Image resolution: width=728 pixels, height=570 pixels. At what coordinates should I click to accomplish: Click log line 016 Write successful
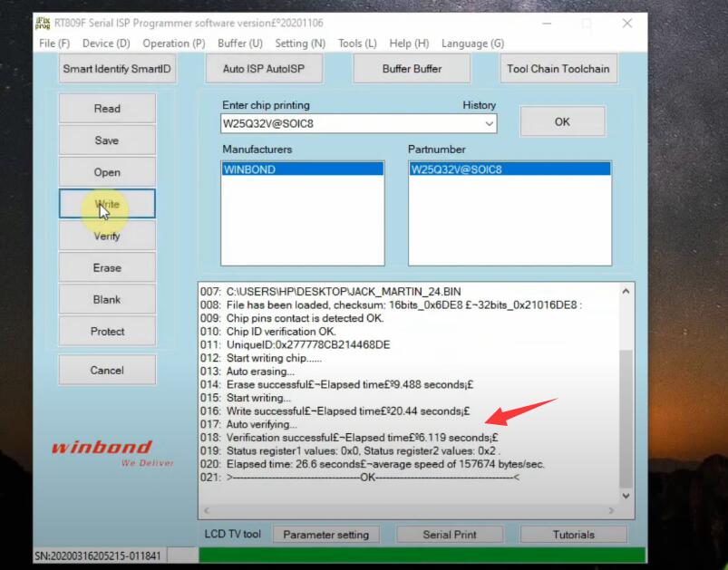(x=348, y=411)
